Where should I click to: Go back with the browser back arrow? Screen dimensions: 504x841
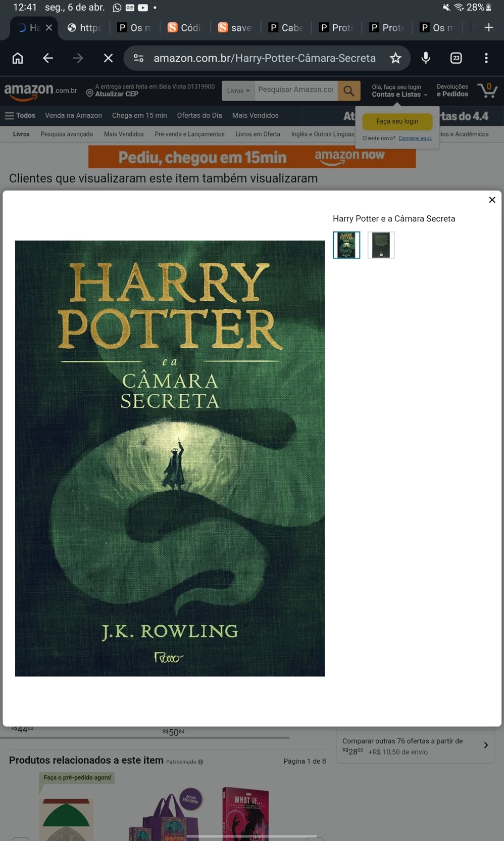click(x=47, y=58)
